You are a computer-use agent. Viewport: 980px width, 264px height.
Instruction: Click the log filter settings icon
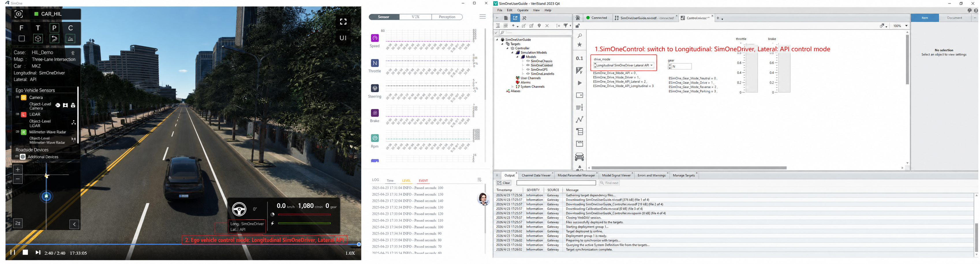(x=479, y=180)
